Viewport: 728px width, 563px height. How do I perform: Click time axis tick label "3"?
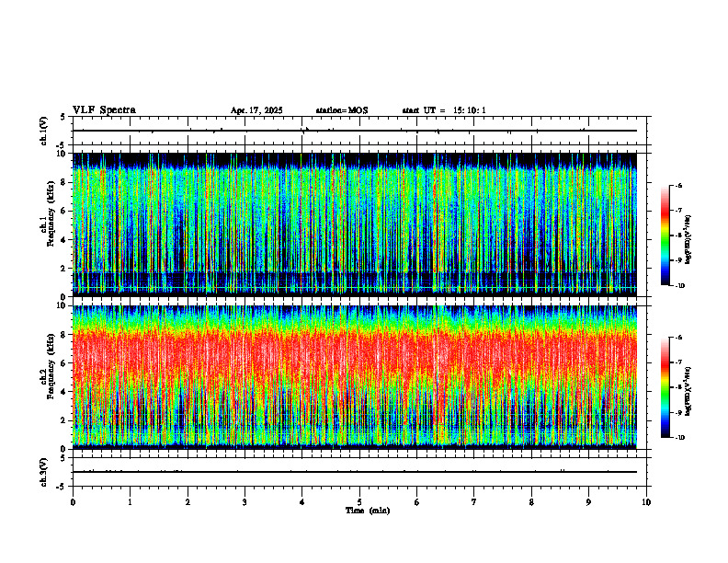pos(245,502)
